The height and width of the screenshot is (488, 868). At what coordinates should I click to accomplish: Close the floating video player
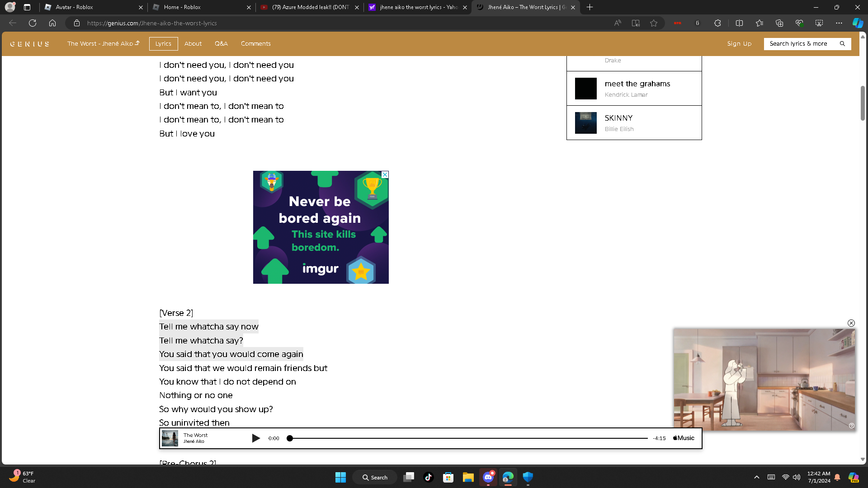pyautogui.click(x=851, y=323)
